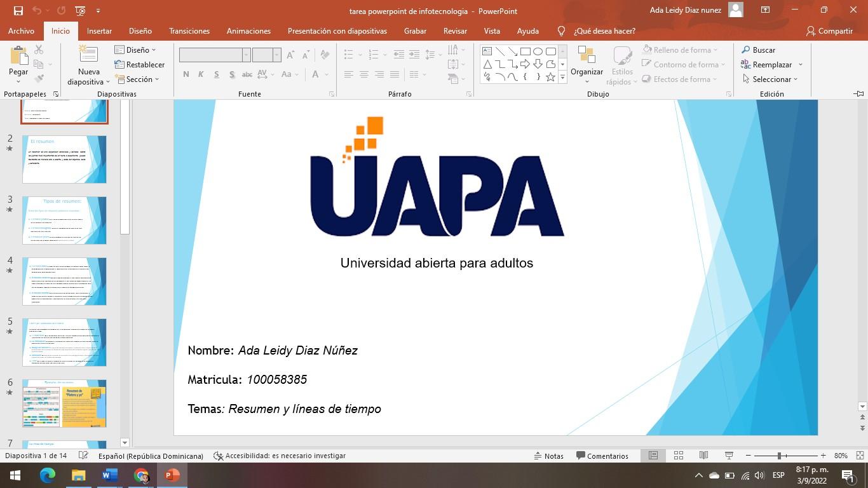Justify the text in the Párrafo group
This screenshot has height=488, width=868.
pyautogui.click(x=394, y=74)
